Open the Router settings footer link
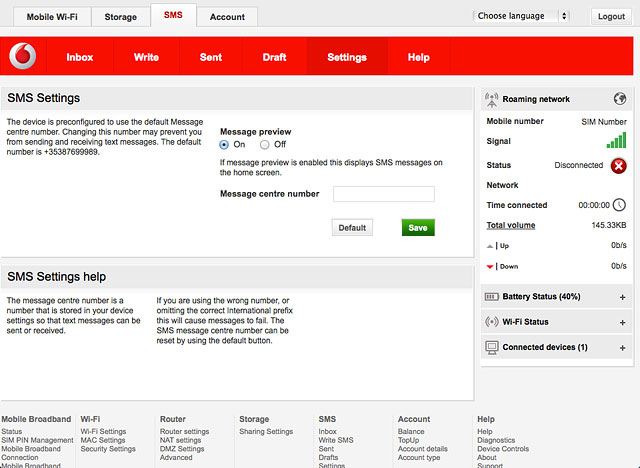Image resolution: width=640 pixels, height=468 pixels. pos(184,431)
